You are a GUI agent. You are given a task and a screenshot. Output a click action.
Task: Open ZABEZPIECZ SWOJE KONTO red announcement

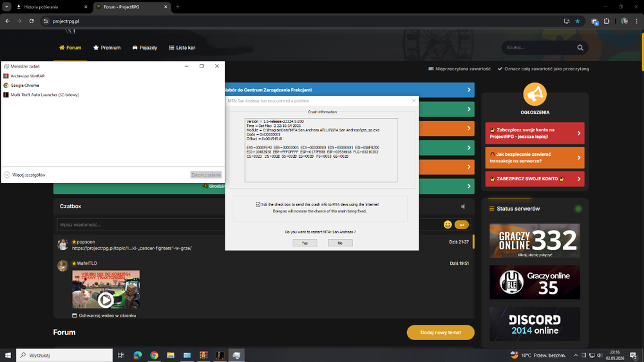(x=535, y=179)
